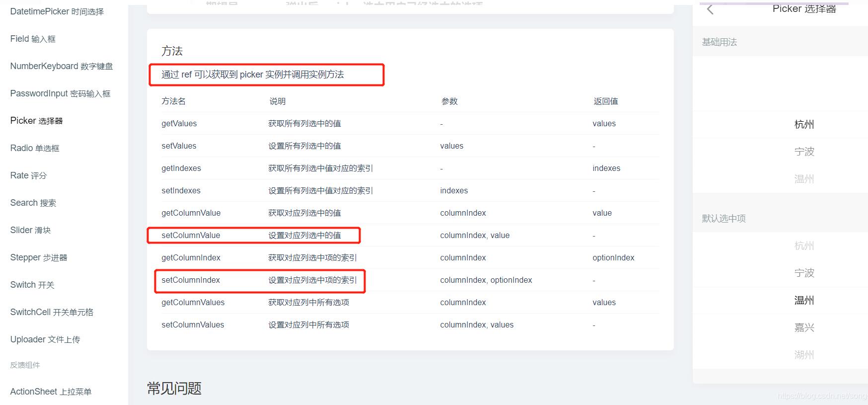Click 获取所有列选中的值 description
The height and width of the screenshot is (405, 868).
coord(304,124)
